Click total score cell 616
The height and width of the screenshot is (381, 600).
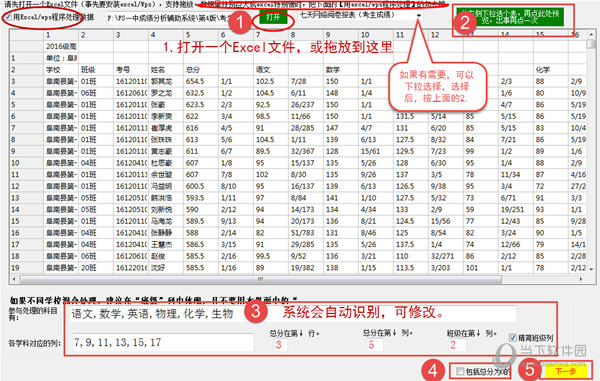pos(201,128)
